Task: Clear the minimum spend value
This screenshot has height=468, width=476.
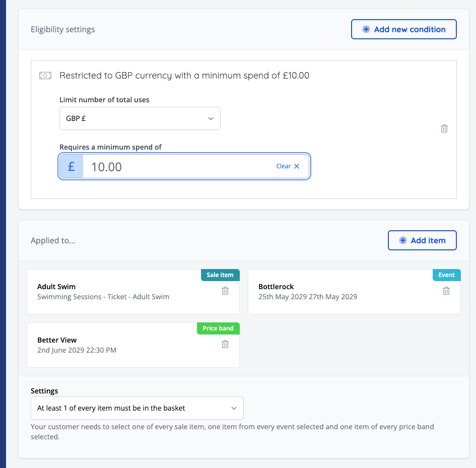Action: [x=284, y=166]
